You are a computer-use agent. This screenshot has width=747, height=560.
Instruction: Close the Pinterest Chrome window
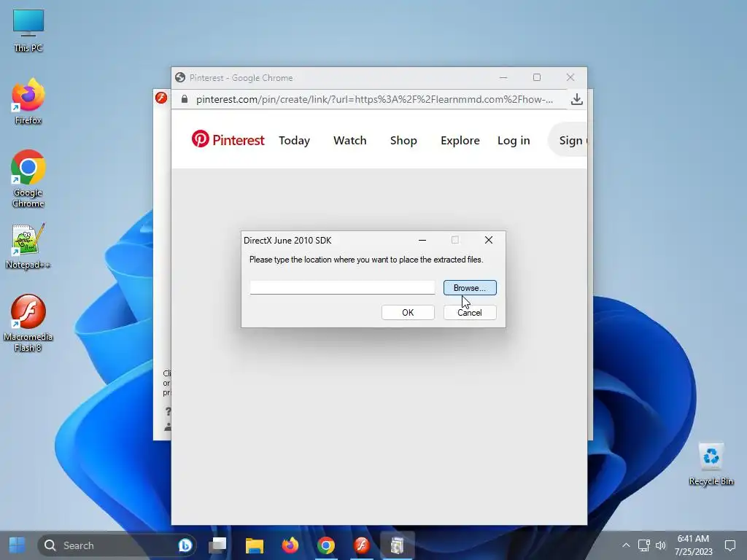[x=570, y=77]
